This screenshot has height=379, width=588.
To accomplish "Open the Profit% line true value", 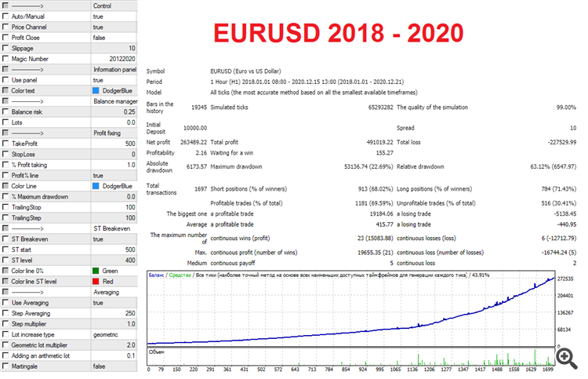I will pyautogui.click(x=98, y=175).
